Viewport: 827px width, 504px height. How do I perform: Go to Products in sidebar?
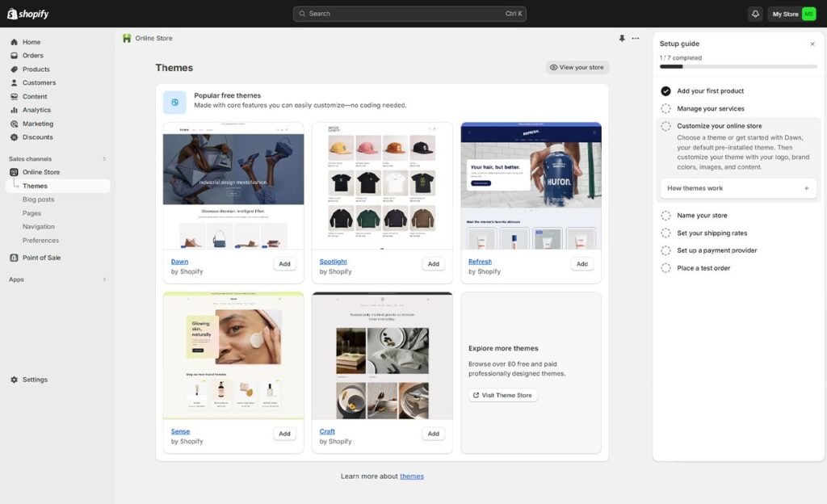click(x=36, y=69)
